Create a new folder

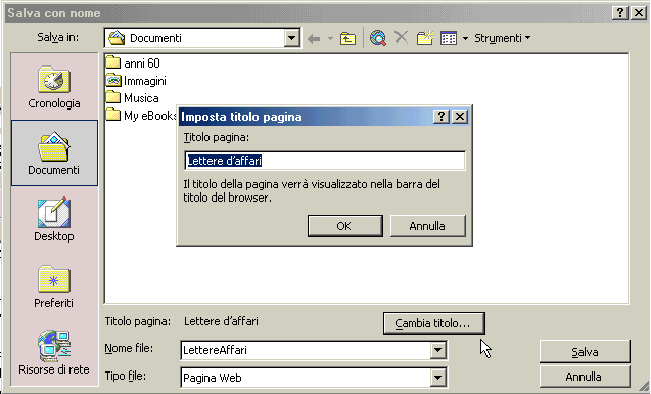(x=425, y=38)
